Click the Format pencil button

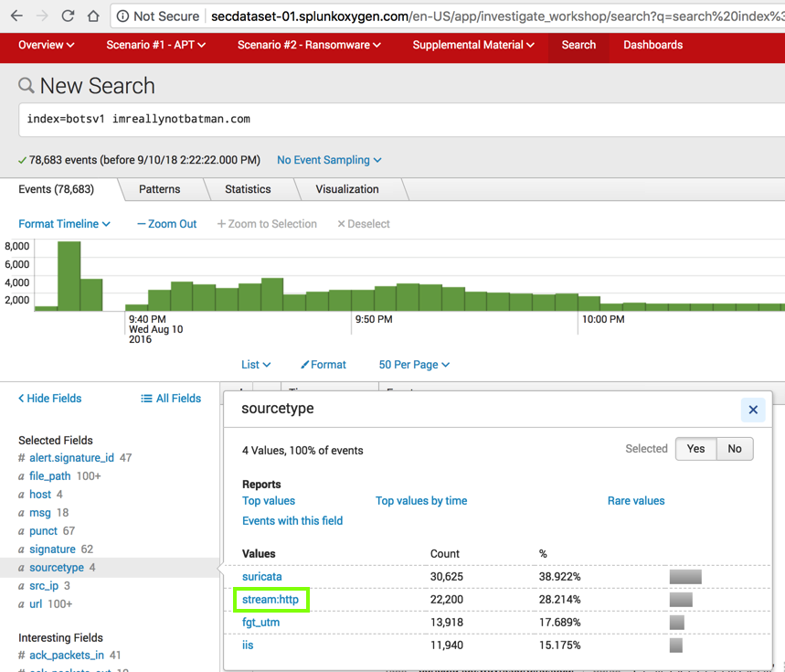[324, 364]
